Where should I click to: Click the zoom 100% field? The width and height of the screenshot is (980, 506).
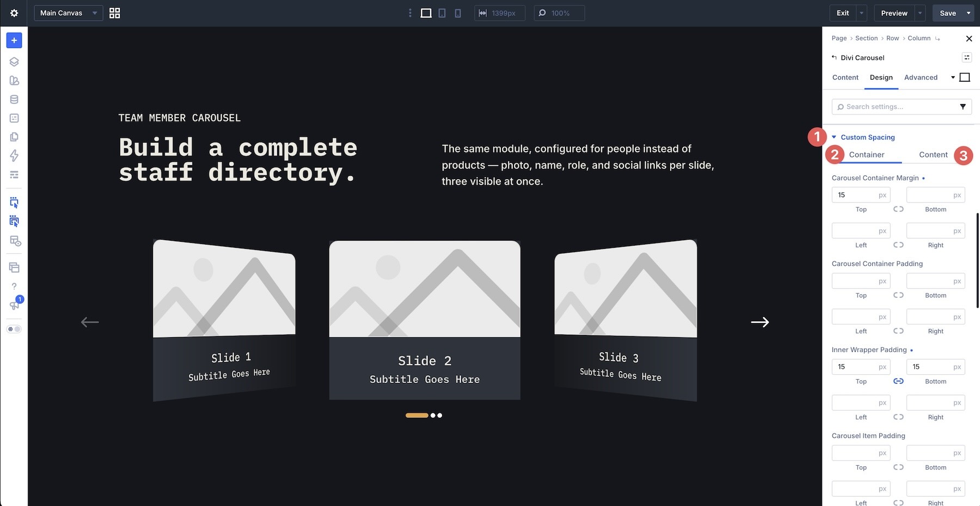559,13
